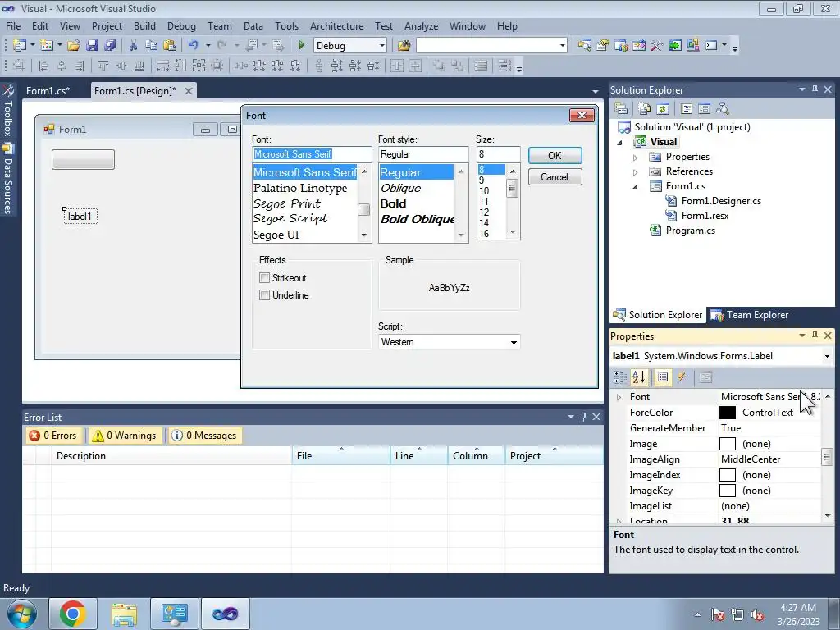
Task: Click the Categorized view icon in Properties
Action: [620, 377]
